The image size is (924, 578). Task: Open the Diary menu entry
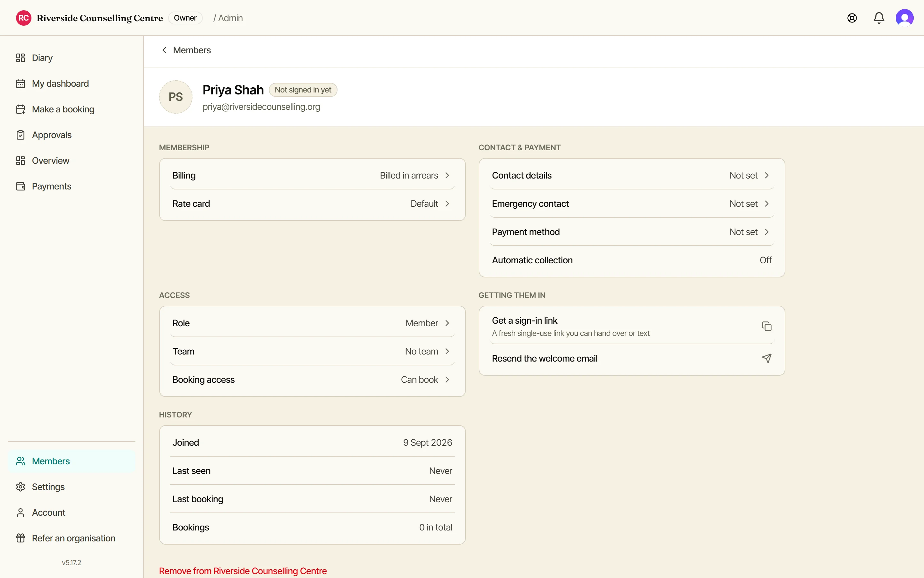(x=72, y=58)
